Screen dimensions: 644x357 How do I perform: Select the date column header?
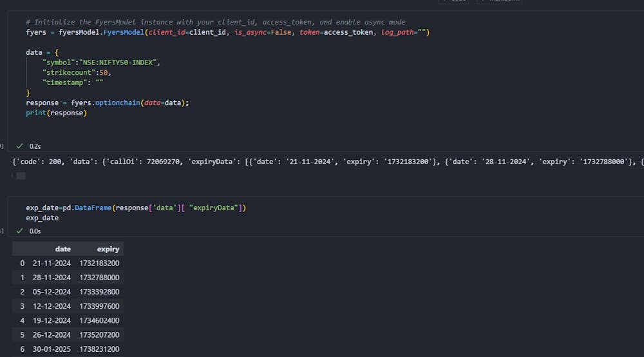point(63,249)
